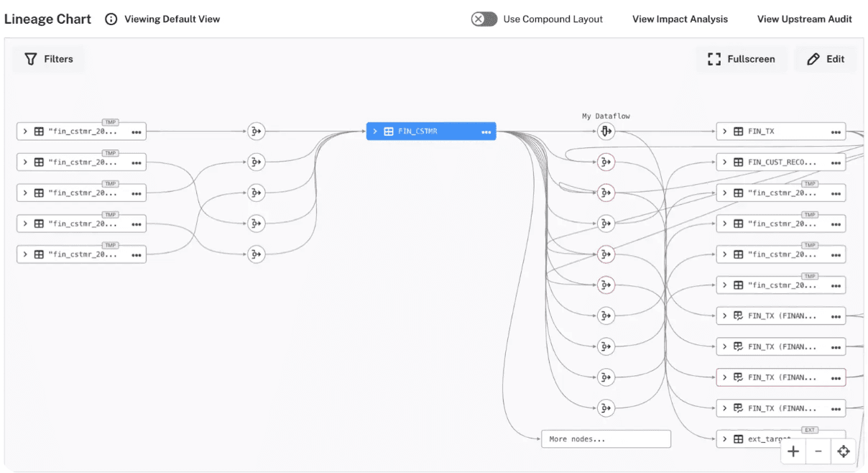Enter Fullscreen mode
The image size is (868, 473).
(741, 58)
